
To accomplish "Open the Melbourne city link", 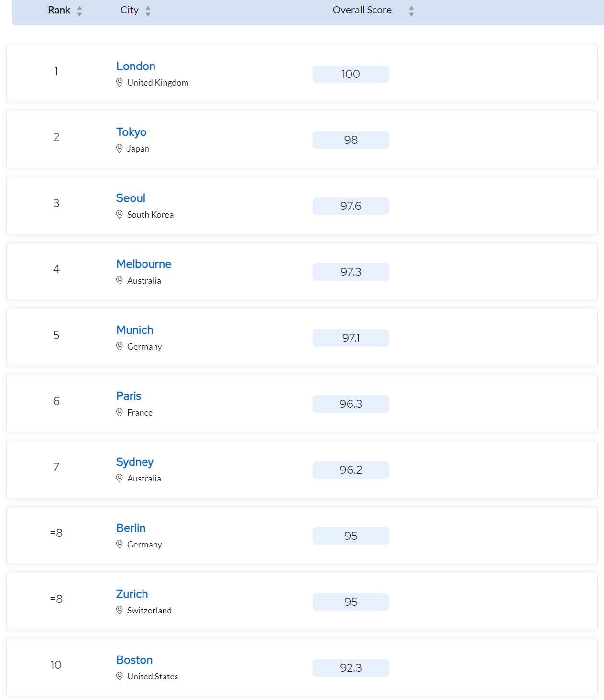I will (144, 264).
